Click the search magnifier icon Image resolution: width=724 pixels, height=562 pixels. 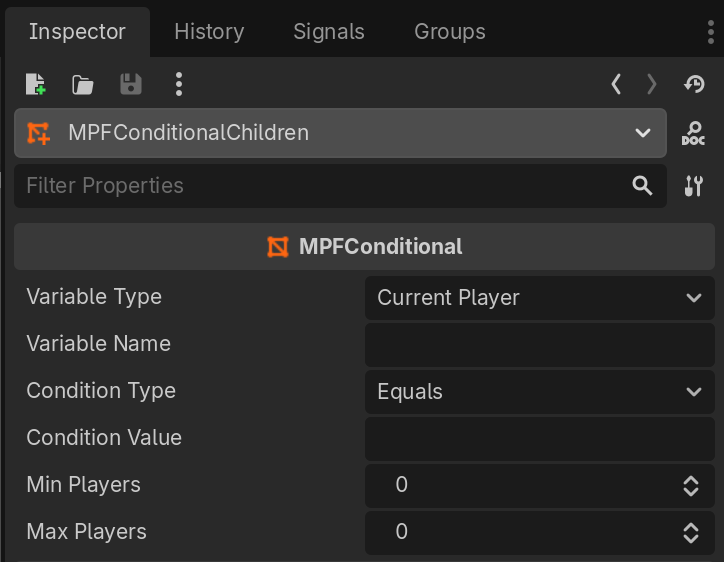[x=642, y=186]
